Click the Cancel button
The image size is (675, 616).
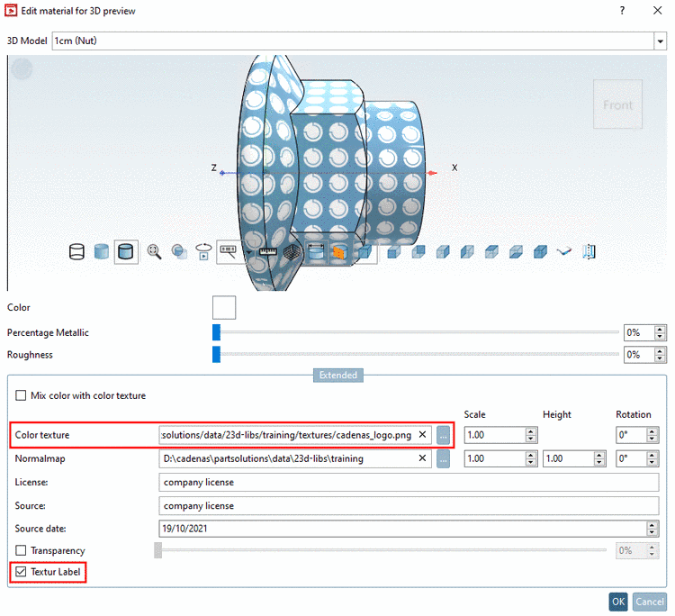(650, 602)
